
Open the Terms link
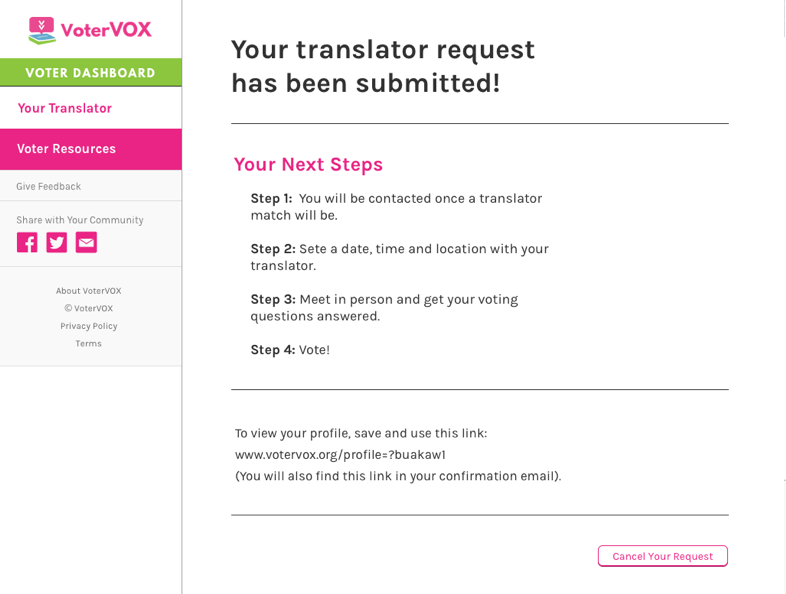click(88, 343)
